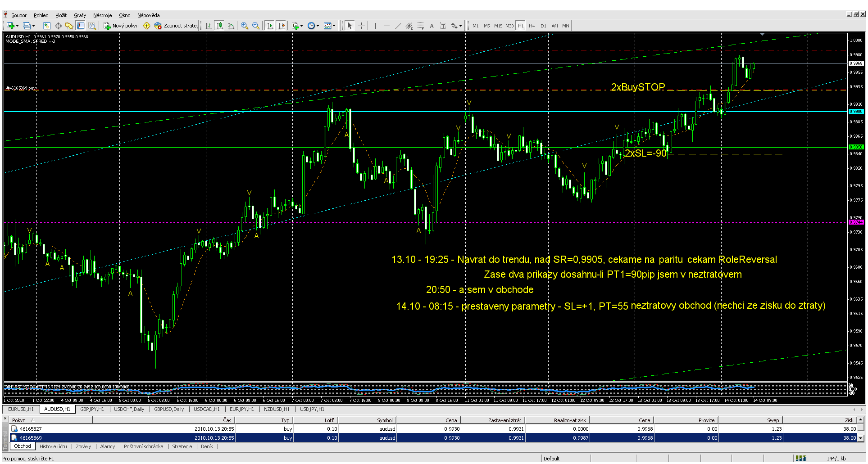Open the Market Watch window icon

pyautogui.click(x=46, y=26)
